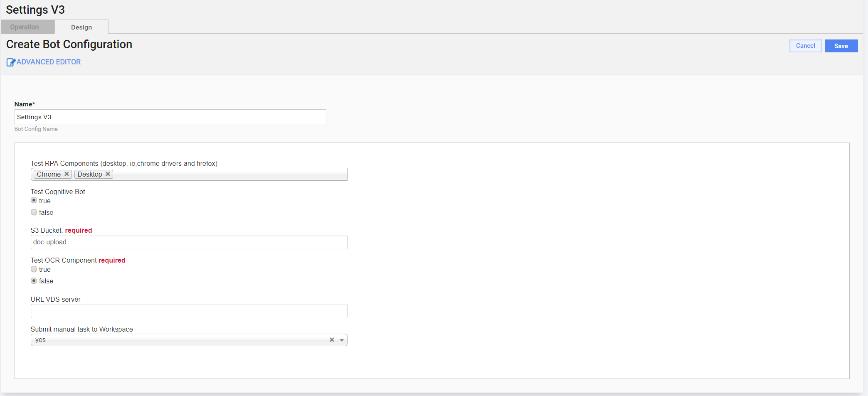Select true for Test Cognitive Bot
The image size is (868, 396).
tap(34, 200)
